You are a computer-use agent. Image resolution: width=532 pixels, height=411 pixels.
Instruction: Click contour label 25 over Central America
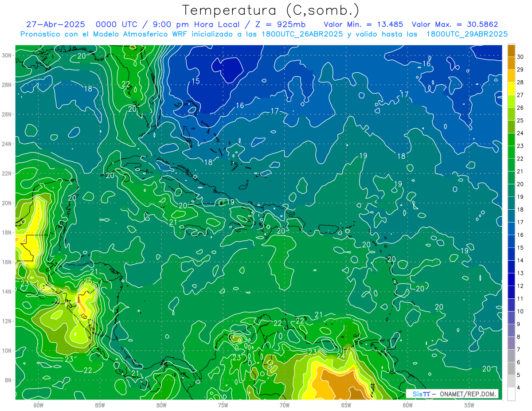pos(88,281)
